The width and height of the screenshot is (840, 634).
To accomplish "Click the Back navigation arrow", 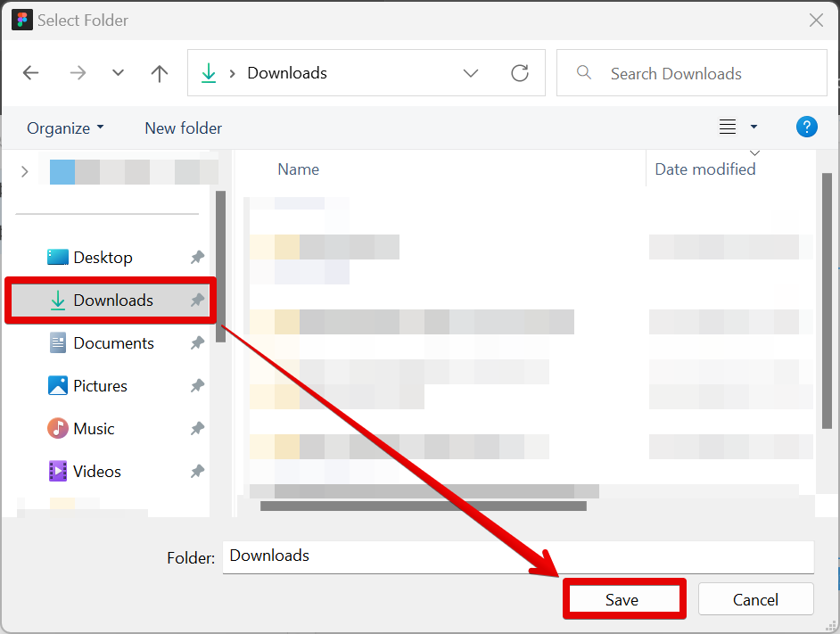I will [31, 73].
